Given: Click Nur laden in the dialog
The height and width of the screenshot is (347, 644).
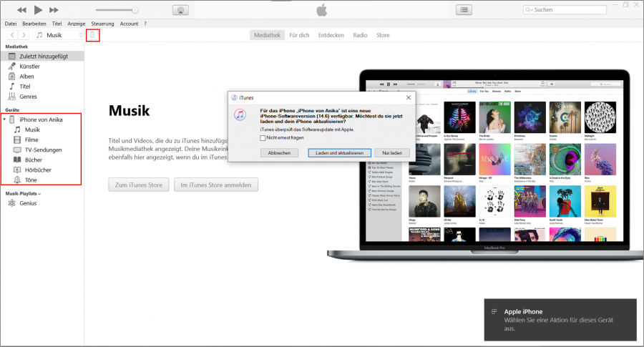Looking at the screenshot, I should point(392,153).
